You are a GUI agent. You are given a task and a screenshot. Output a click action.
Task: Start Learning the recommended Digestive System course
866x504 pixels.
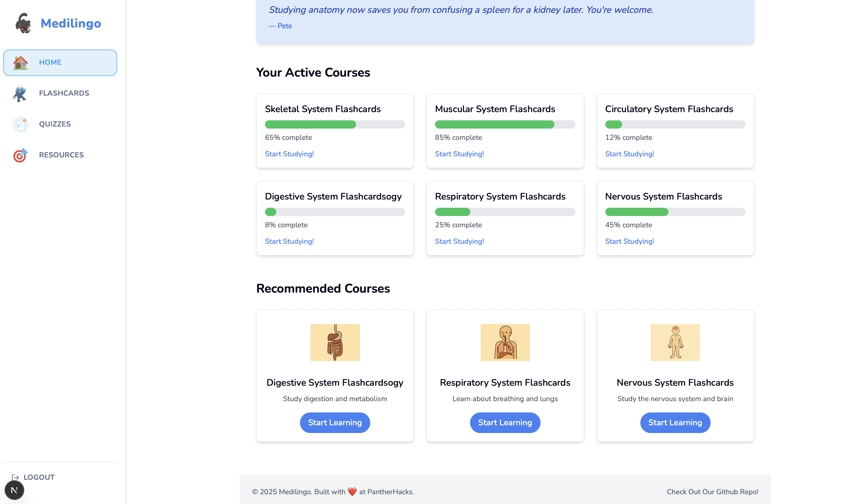(x=335, y=422)
